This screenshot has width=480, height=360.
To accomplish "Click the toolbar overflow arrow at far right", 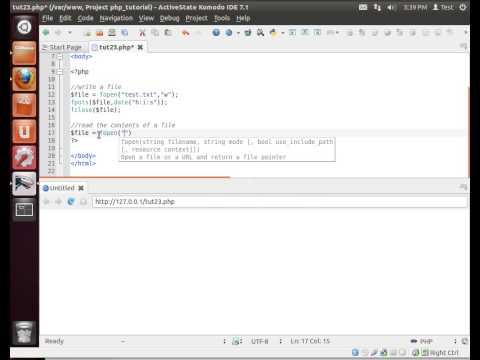I will tap(466, 32).
